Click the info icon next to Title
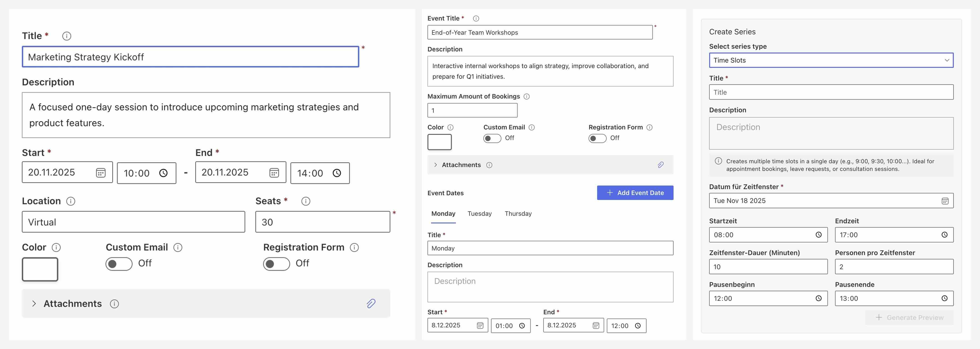Viewport: 980px width, 349px height. click(x=66, y=36)
